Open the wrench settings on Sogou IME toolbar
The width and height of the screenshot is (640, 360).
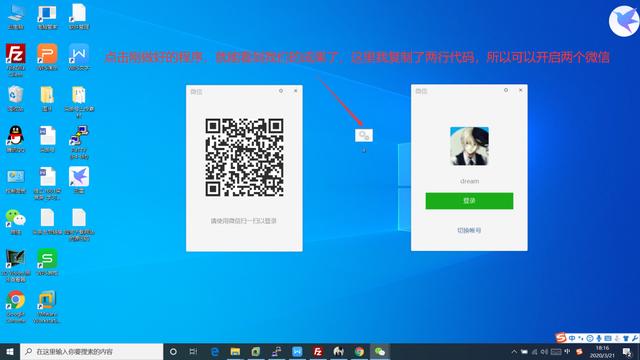[635, 338]
